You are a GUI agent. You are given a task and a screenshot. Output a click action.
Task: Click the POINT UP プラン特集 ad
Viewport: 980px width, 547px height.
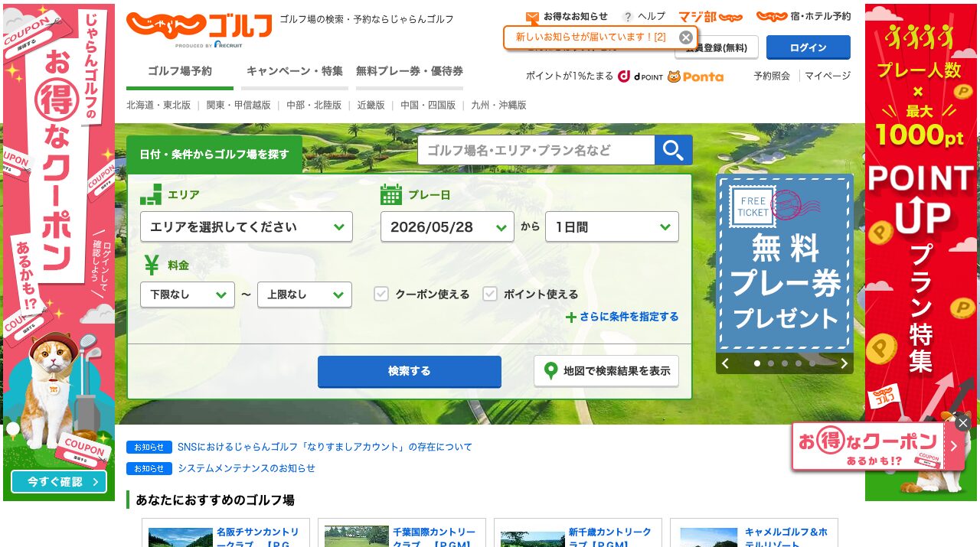(921, 252)
